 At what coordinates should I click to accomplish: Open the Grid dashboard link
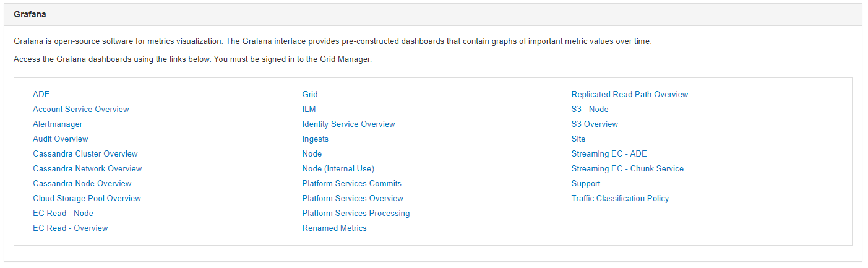pos(310,95)
